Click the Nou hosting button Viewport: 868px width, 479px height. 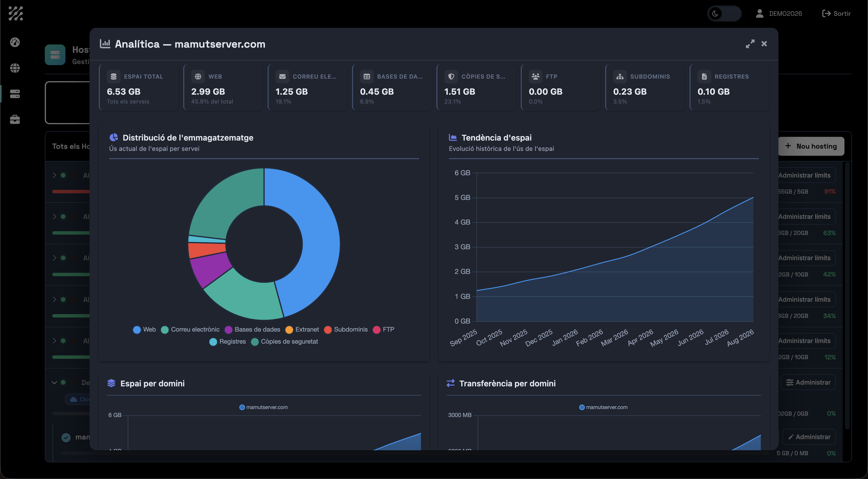(x=811, y=146)
